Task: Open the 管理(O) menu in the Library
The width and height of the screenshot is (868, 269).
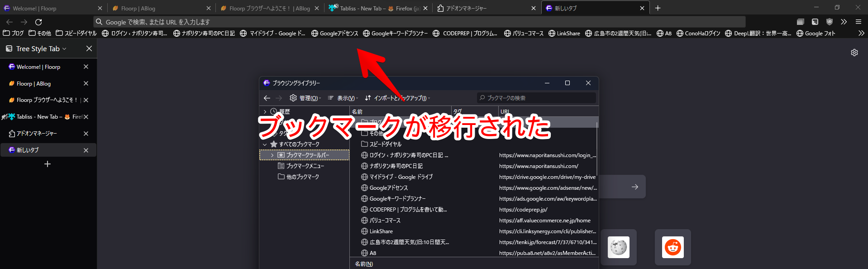Action: (305, 98)
